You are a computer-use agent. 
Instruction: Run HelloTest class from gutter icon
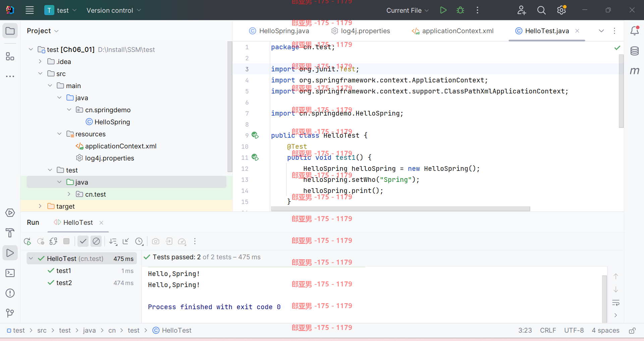coord(255,135)
